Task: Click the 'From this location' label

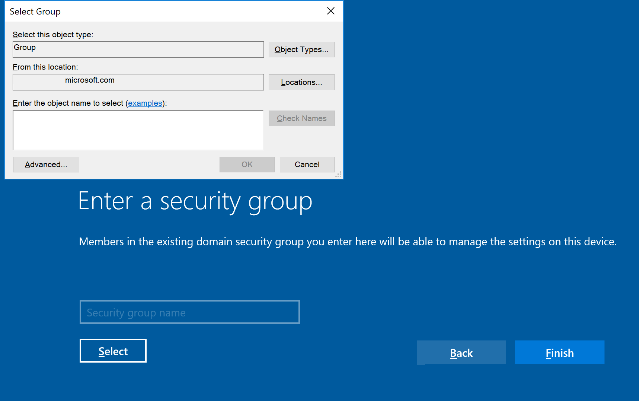Action: [44, 67]
